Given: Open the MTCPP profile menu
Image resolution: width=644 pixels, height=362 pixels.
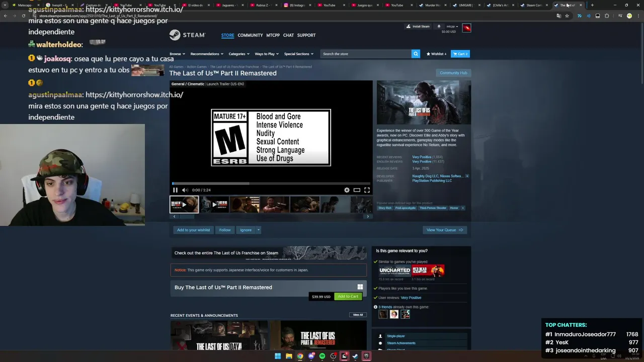Looking at the screenshot, I should click(273, 35).
